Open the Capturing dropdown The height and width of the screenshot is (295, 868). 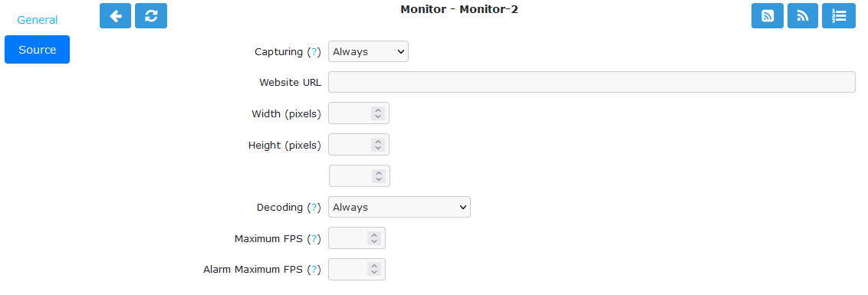(x=368, y=51)
